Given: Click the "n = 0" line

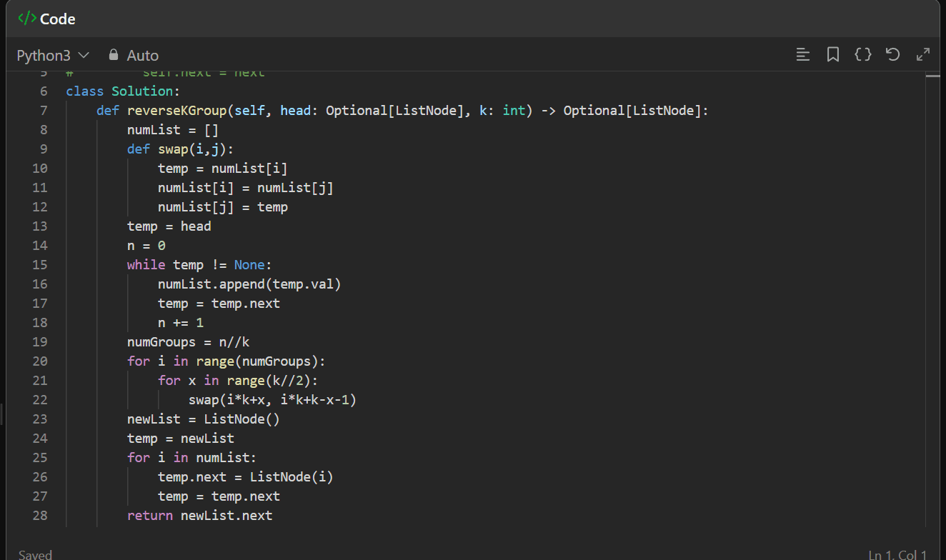Looking at the screenshot, I should [x=146, y=245].
